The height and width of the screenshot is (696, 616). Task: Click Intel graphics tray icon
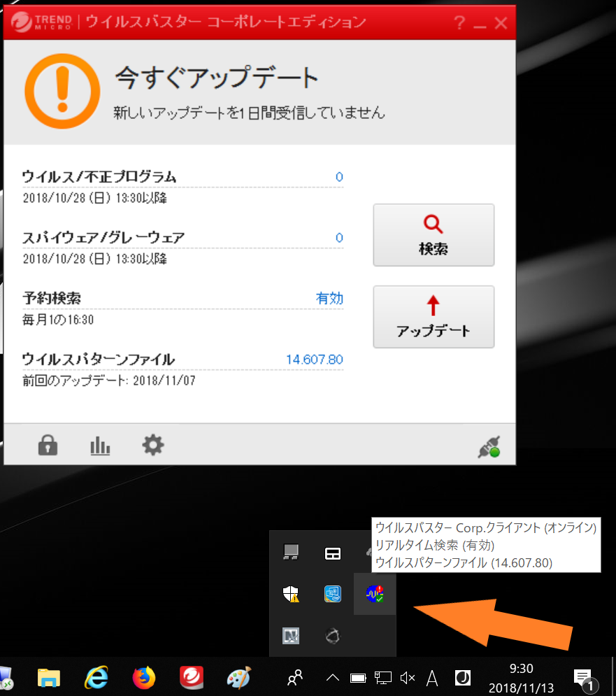pos(333,594)
